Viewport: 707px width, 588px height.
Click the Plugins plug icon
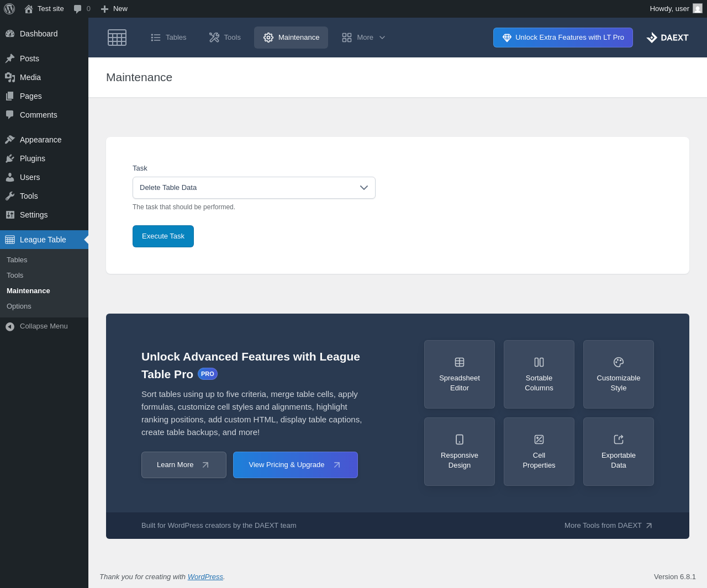(10, 158)
